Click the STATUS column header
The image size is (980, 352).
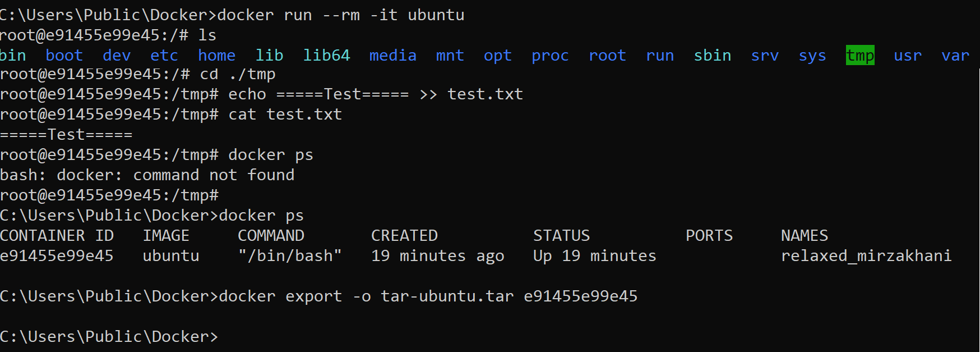coord(561,236)
